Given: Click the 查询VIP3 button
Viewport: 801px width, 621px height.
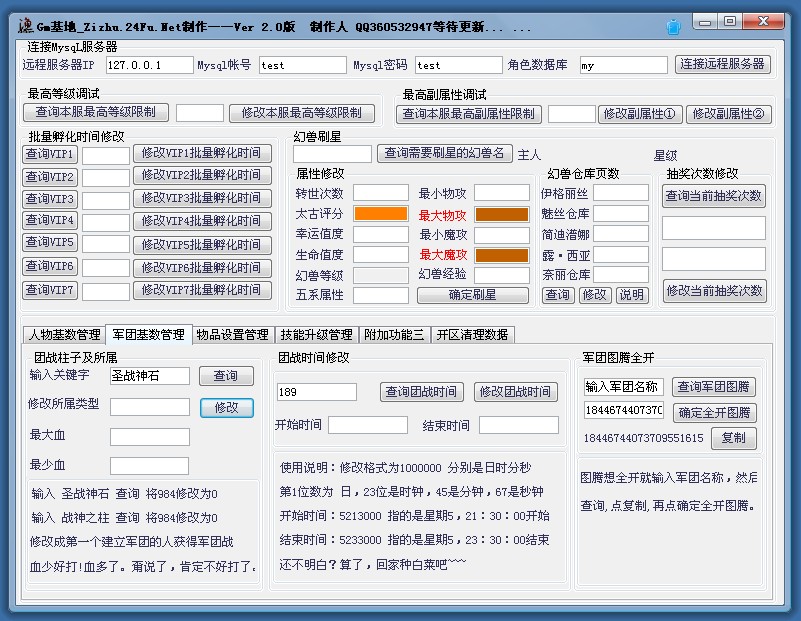Looking at the screenshot, I should [x=50, y=199].
